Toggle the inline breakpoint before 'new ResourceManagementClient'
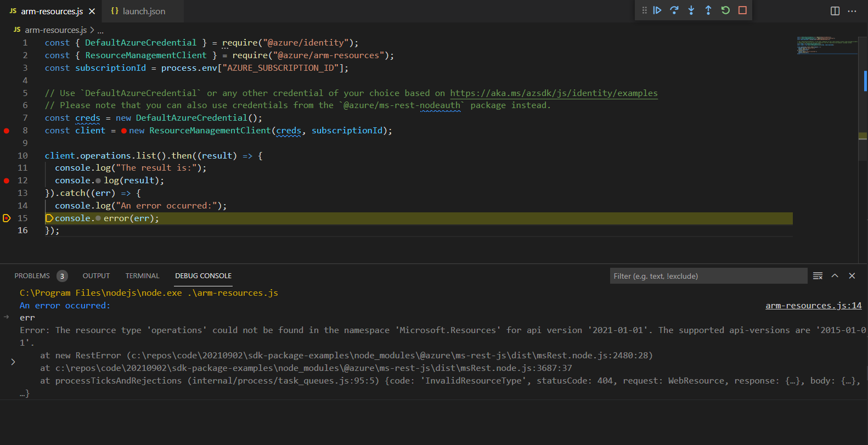This screenshot has height=445, width=868. pyautogui.click(x=124, y=131)
